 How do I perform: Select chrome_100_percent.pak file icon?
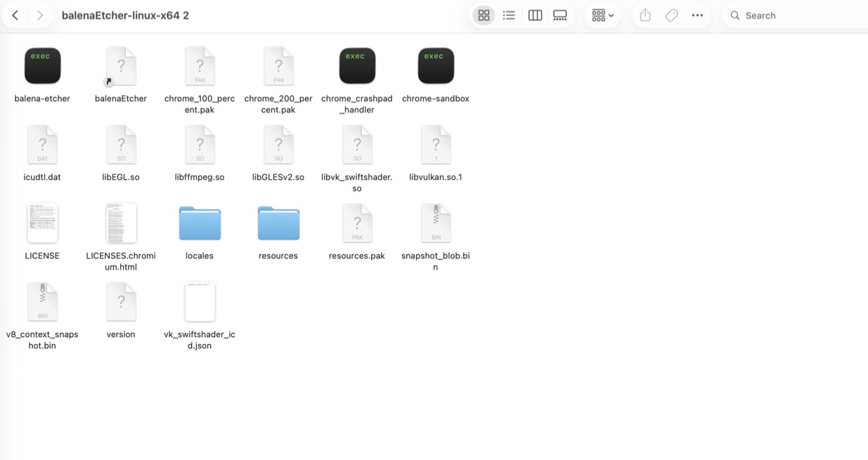click(200, 67)
